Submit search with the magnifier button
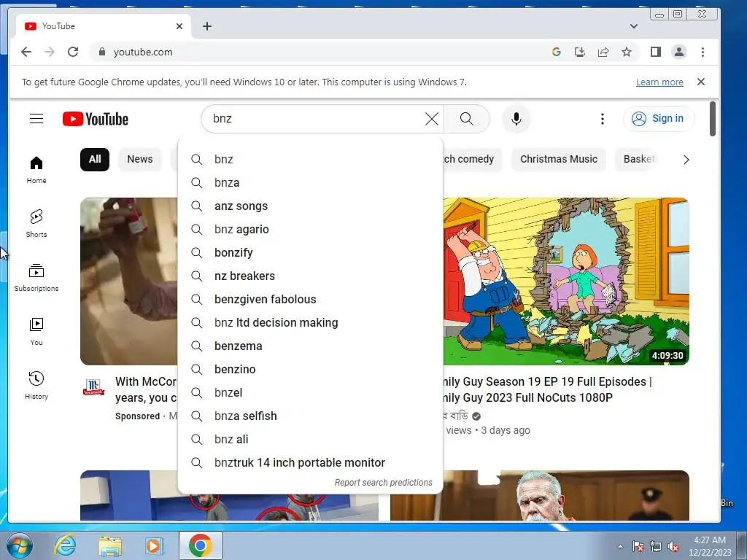747x560 pixels. [x=467, y=119]
